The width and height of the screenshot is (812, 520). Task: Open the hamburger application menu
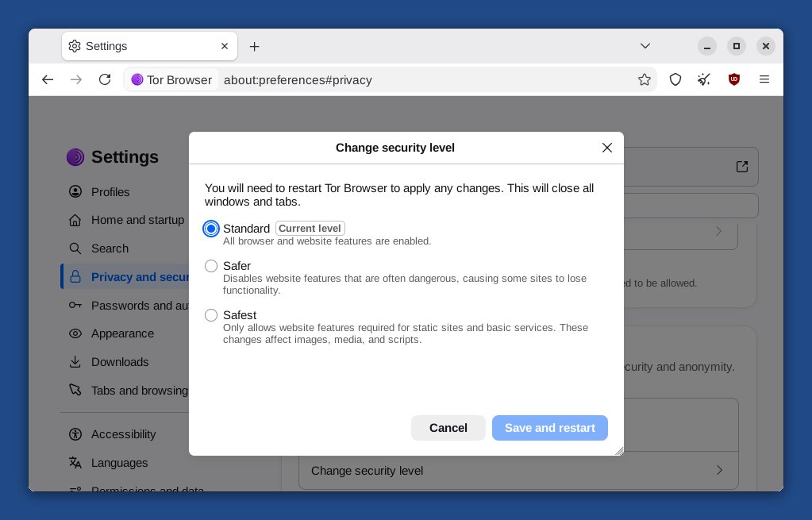click(x=764, y=79)
